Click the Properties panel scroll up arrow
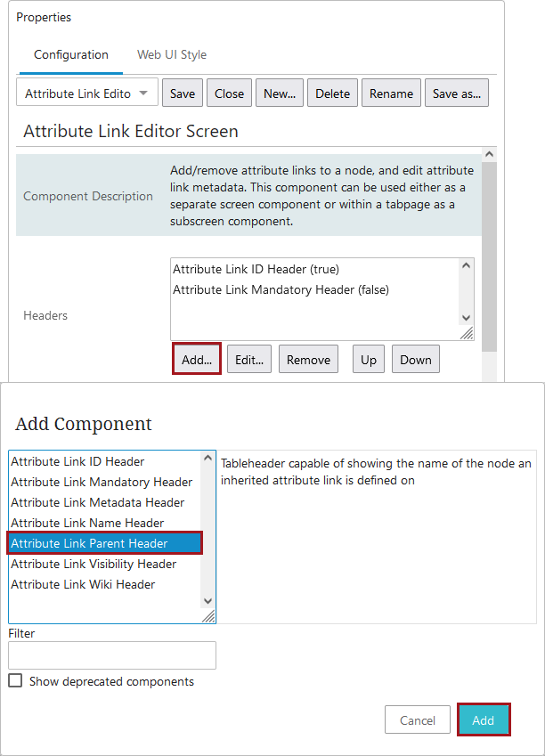Screen dimensions: 545x756 tap(489, 154)
